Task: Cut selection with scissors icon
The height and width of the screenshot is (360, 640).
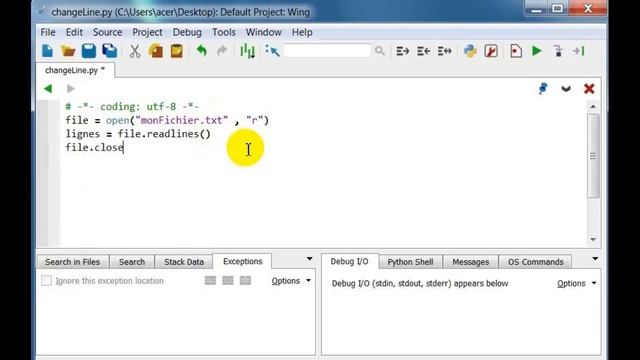Action: click(135, 51)
